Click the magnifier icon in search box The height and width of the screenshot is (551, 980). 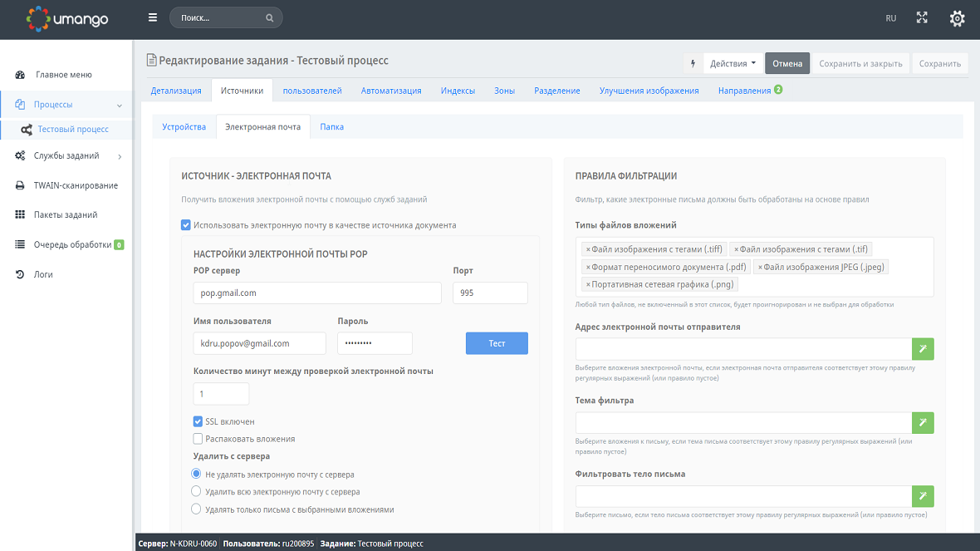269,17
